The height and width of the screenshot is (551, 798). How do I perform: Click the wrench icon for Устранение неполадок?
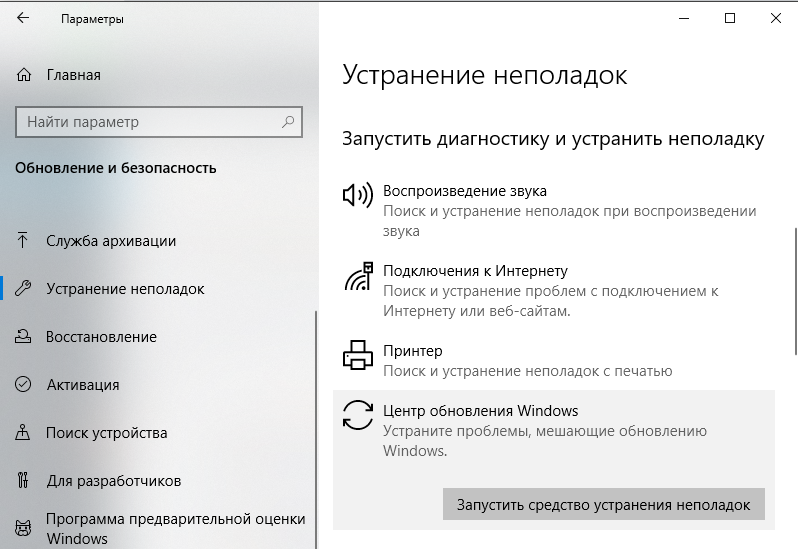23,288
